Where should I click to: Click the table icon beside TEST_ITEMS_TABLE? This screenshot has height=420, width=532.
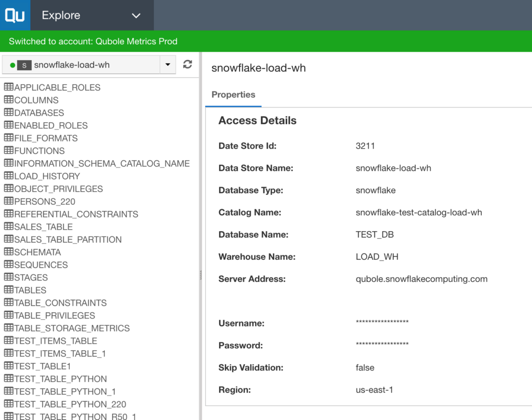pos(8,340)
